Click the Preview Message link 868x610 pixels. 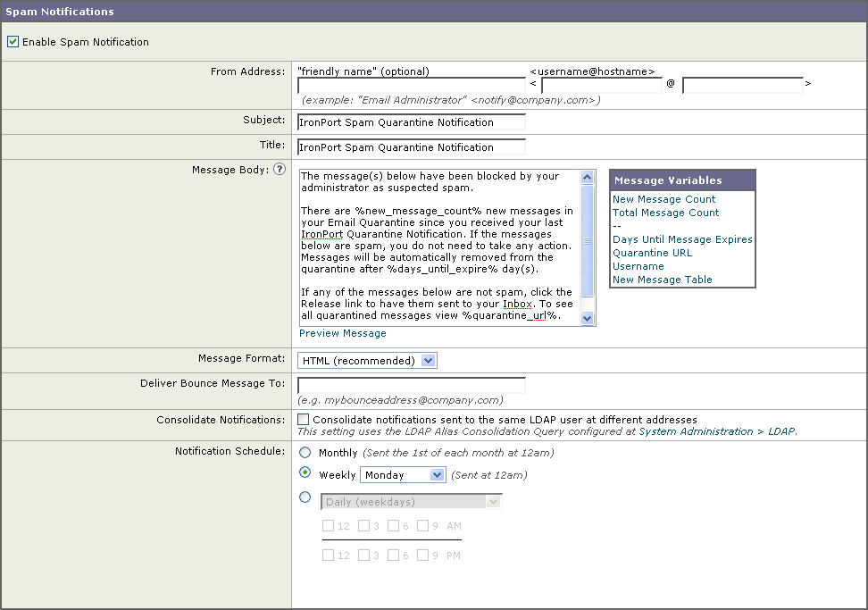(343, 333)
